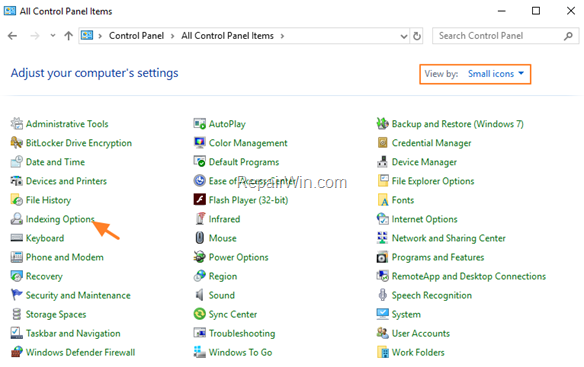Select All Control Panel Items breadcrumb

tap(228, 36)
